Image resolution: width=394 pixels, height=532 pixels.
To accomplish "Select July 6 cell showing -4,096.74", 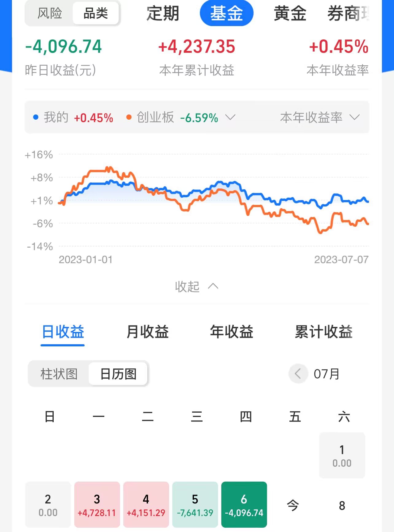I will [x=244, y=505].
